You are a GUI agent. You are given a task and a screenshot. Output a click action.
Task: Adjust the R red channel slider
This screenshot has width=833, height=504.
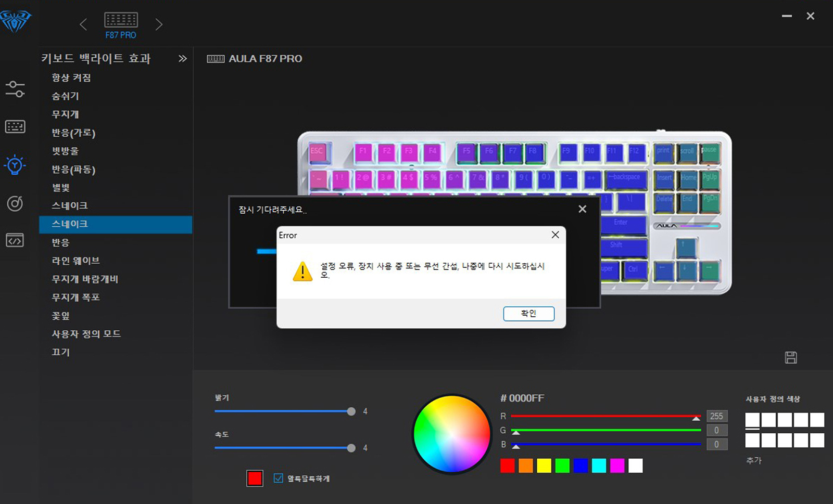(605, 416)
